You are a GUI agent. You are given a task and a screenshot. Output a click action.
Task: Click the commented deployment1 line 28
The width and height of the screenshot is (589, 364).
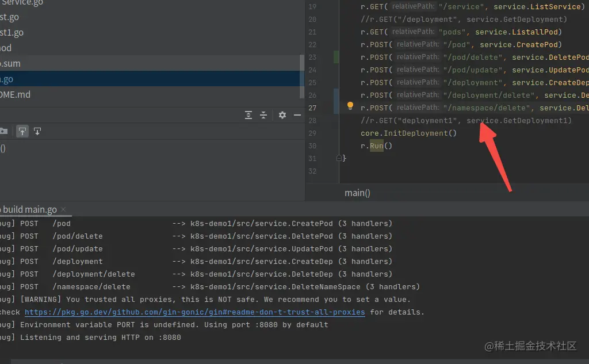pyautogui.click(x=466, y=121)
